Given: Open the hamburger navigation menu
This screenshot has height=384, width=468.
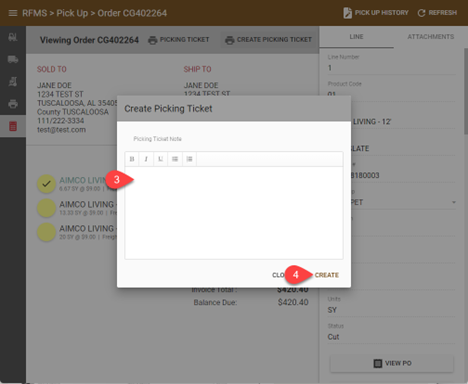Looking at the screenshot, I should [x=13, y=13].
